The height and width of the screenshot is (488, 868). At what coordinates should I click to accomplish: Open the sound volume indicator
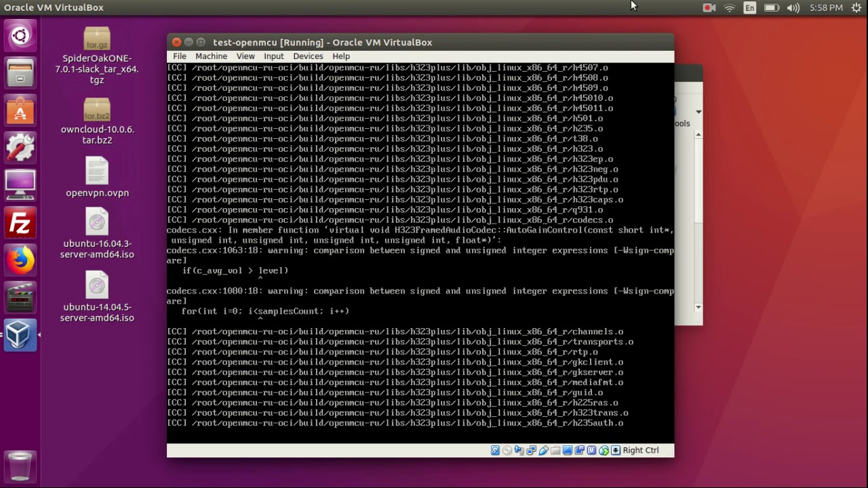pyautogui.click(x=793, y=8)
